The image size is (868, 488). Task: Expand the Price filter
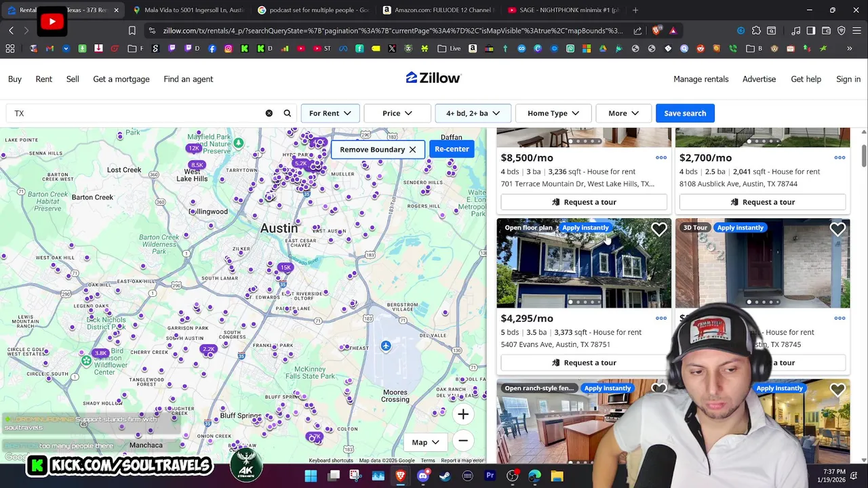click(397, 113)
